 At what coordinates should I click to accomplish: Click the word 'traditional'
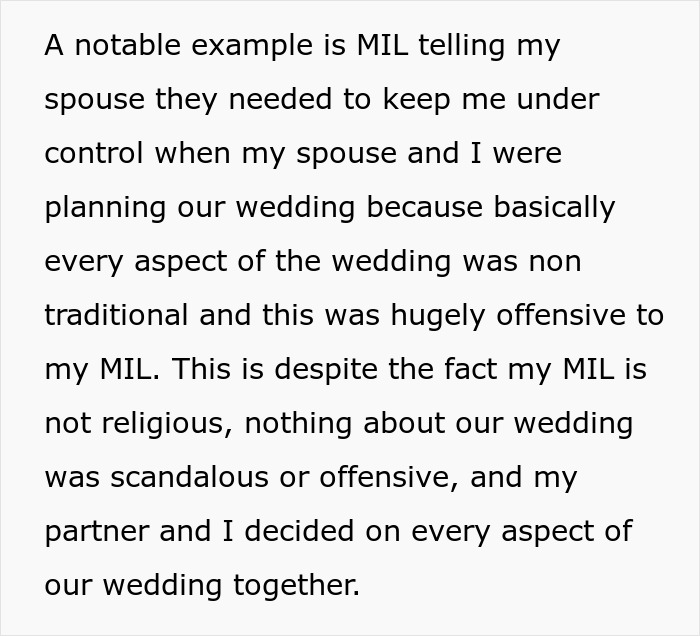(117, 315)
